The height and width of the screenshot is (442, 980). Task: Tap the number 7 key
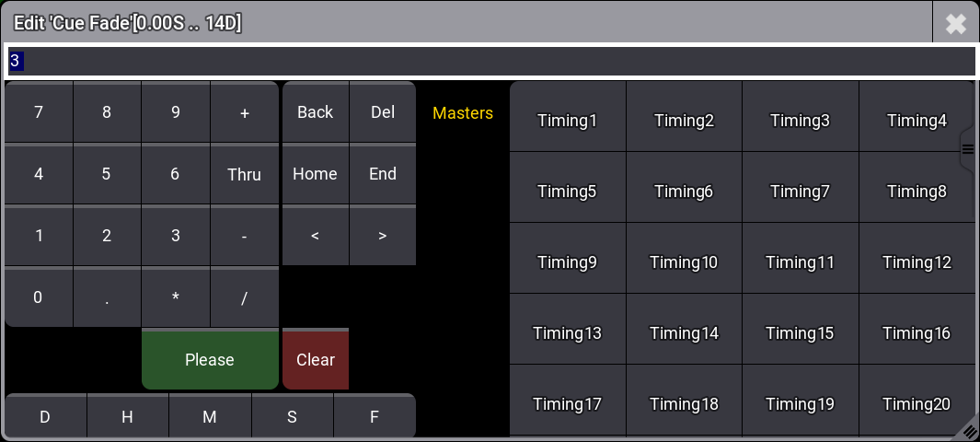(x=39, y=112)
